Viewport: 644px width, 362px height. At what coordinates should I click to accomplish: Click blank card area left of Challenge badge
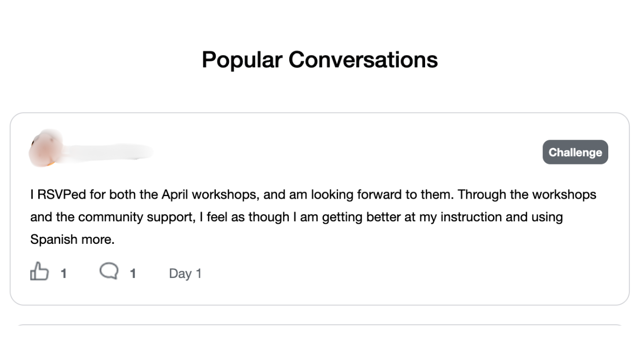352,152
